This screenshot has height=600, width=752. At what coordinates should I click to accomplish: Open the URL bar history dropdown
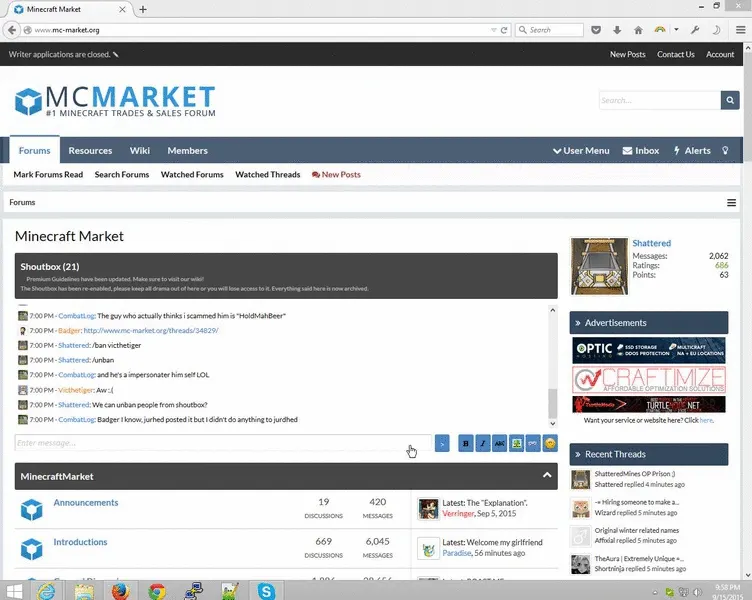494,30
